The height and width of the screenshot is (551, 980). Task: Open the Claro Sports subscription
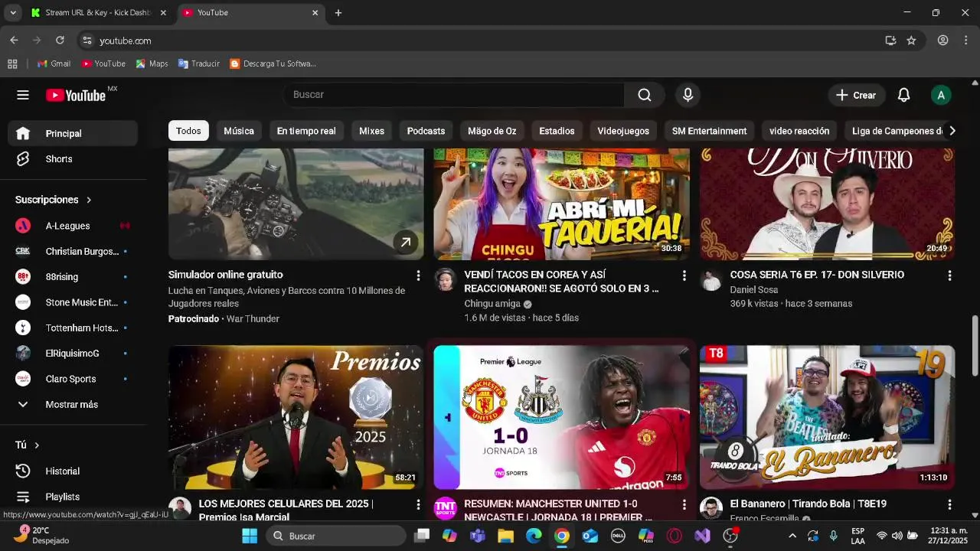pyautogui.click(x=73, y=379)
